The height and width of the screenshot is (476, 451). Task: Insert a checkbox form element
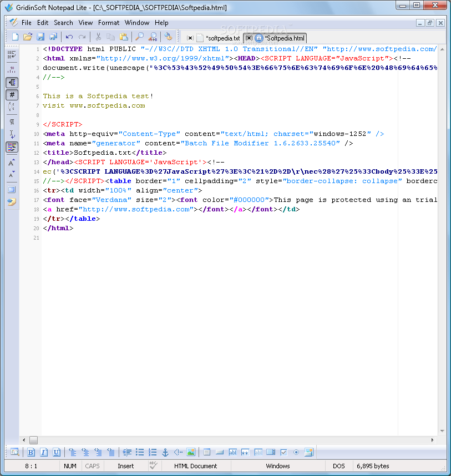coord(284,452)
